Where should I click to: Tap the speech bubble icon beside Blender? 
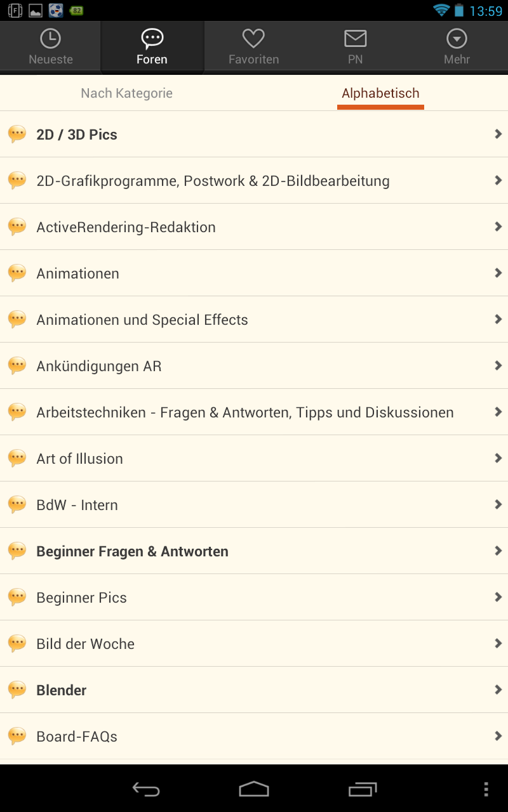pos(17,690)
